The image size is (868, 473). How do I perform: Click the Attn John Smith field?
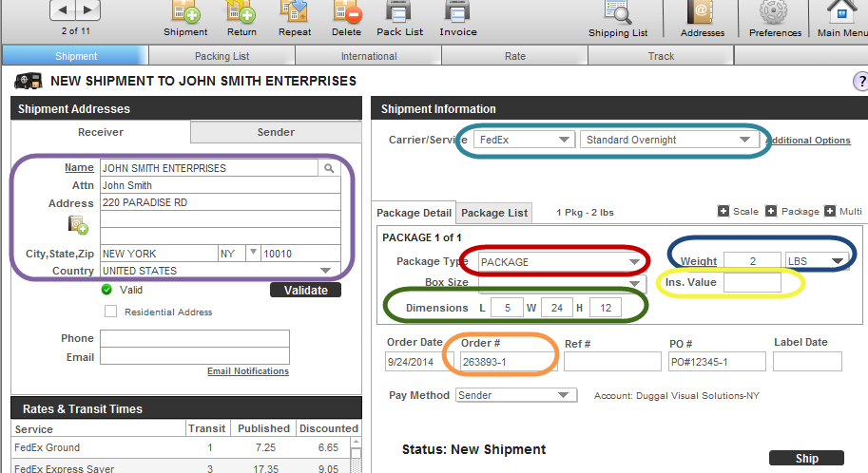coord(221,185)
